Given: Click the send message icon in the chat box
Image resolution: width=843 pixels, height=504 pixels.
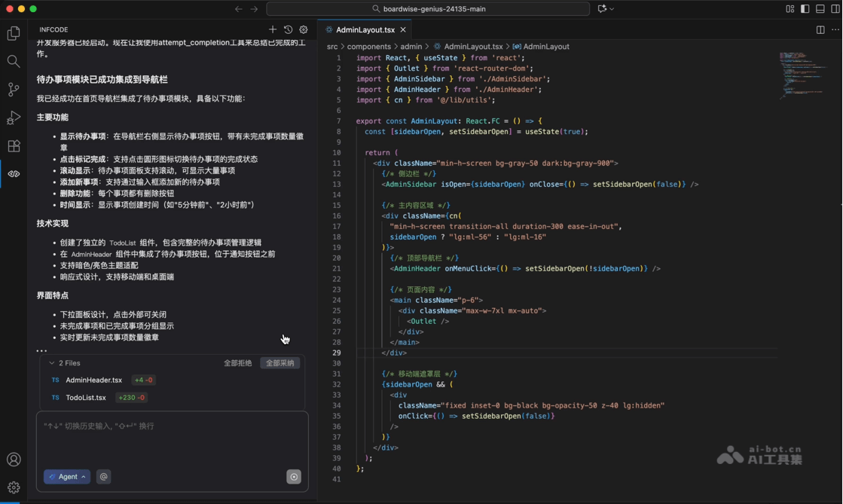Looking at the screenshot, I should click(x=293, y=476).
